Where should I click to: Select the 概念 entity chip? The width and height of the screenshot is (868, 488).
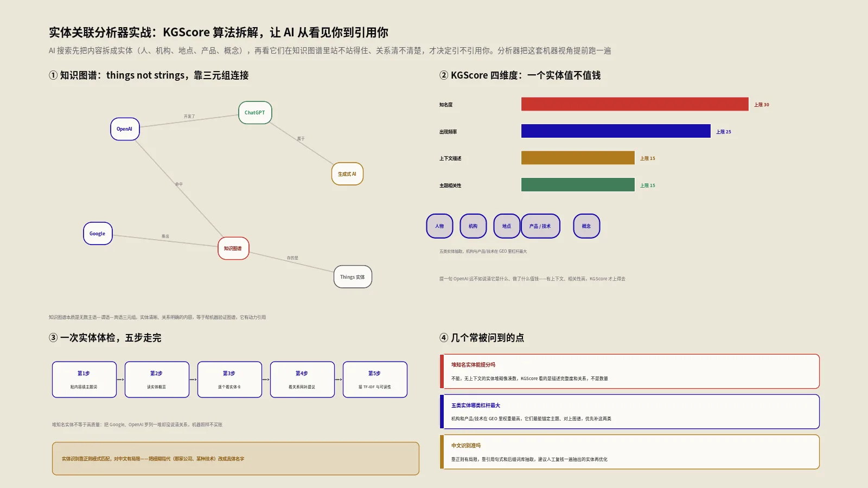click(x=586, y=226)
